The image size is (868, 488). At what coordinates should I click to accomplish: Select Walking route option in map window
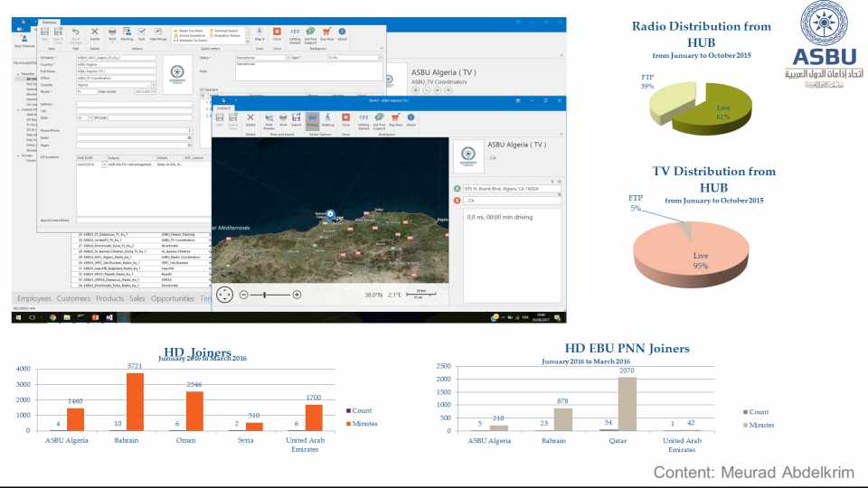click(x=327, y=119)
